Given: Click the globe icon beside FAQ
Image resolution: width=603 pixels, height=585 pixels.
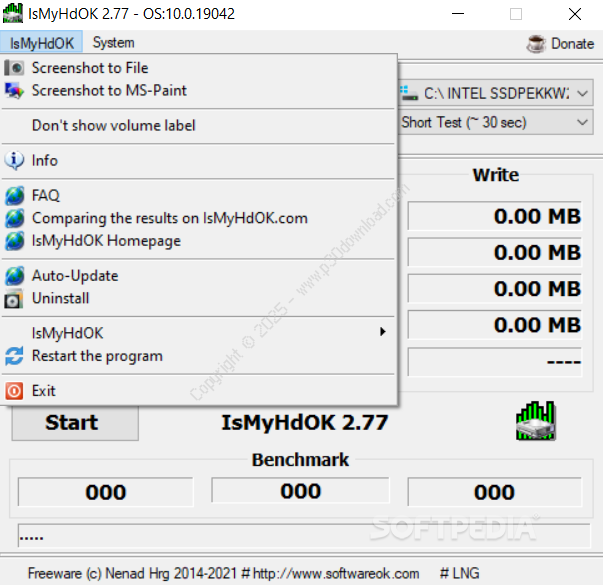Looking at the screenshot, I should click(x=14, y=196).
